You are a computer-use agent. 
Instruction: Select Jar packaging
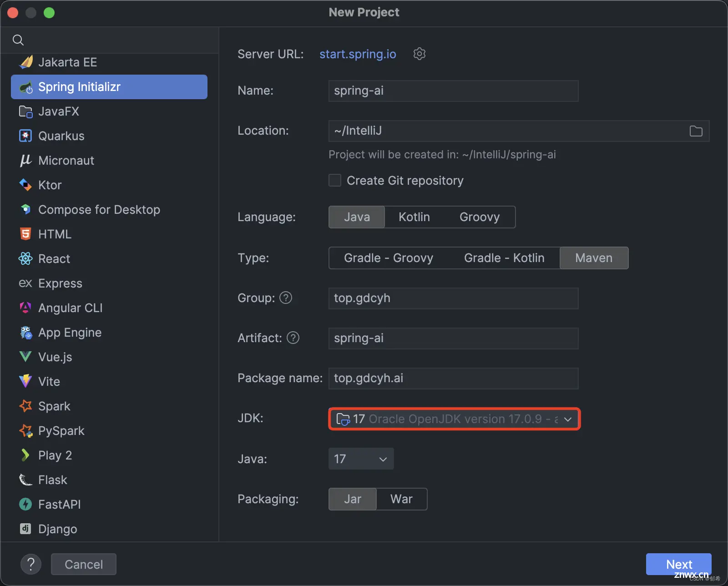[353, 499]
